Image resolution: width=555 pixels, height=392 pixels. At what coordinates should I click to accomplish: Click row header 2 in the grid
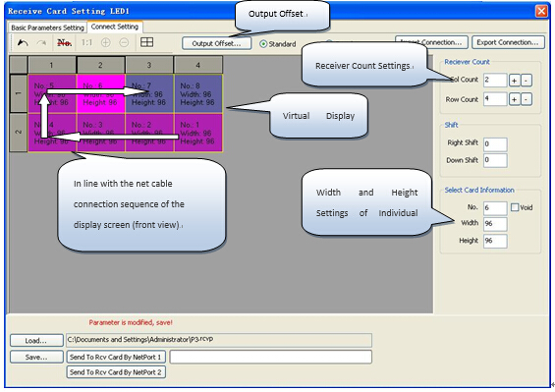[x=19, y=133]
